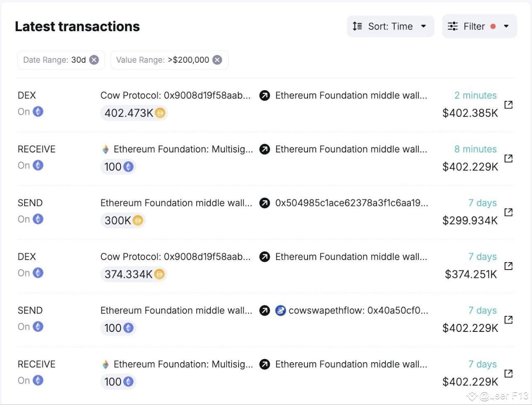Click the 100 ETH amount badge in RECEIVE row
This screenshot has width=532, height=405.
click(x=118, y=167)
